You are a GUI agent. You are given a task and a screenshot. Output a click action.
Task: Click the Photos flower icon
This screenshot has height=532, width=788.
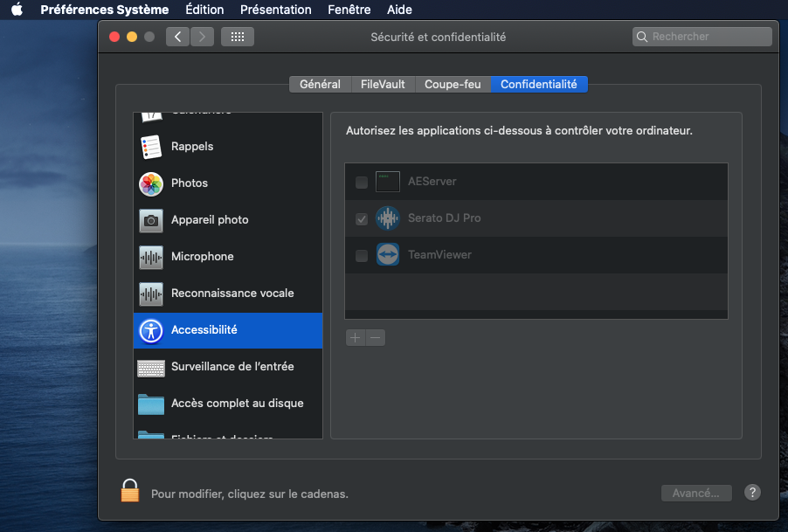151,183
